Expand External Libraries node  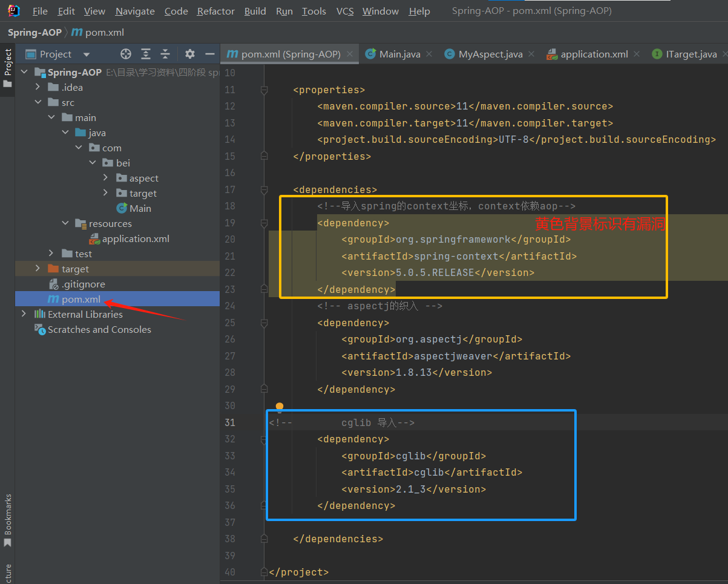[24, 314]
